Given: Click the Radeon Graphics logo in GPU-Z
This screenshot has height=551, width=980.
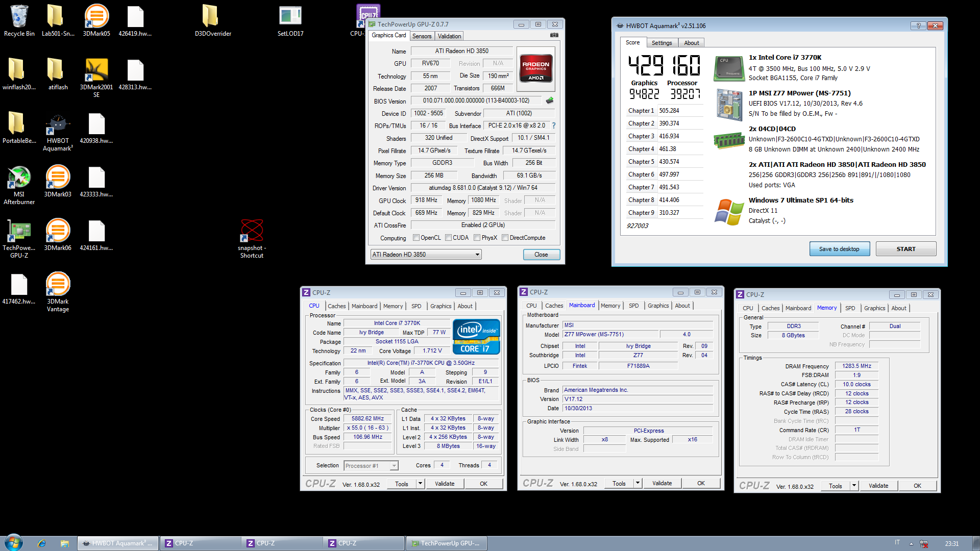Looking at the screenshot, I should click(536, 69).
